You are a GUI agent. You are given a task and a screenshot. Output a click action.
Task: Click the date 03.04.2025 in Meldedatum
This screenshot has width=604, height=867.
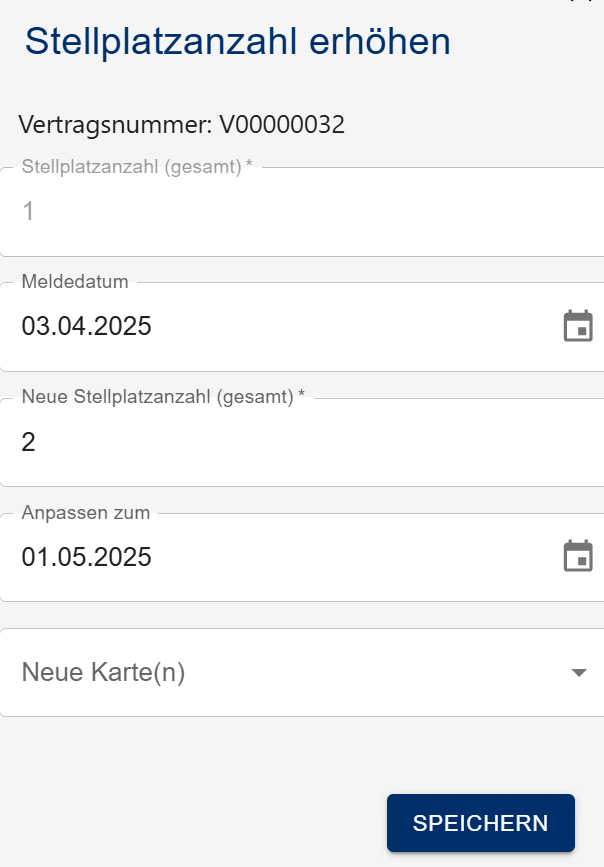(x=87, y=327)
